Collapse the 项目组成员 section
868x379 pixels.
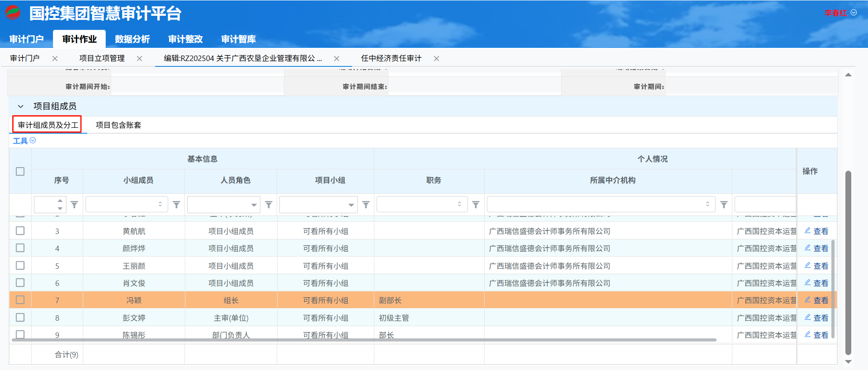pos(21,107)
